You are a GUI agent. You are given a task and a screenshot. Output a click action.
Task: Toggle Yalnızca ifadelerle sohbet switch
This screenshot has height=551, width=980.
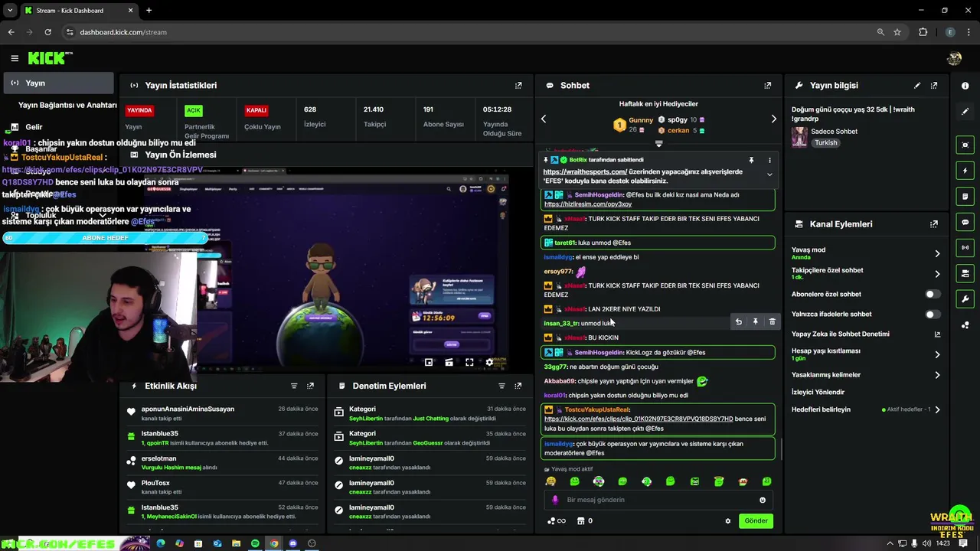tap(932, 314)
